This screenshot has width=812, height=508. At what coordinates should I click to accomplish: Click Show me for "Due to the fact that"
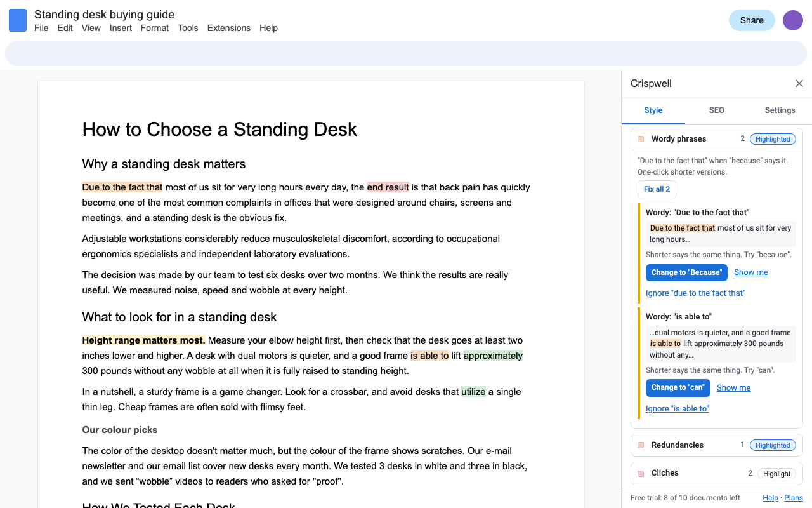point(751,272)
